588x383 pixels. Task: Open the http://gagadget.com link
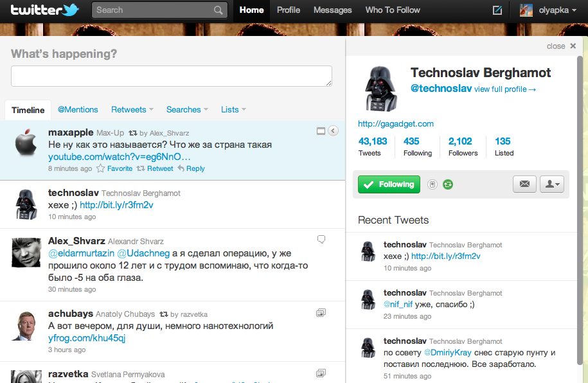click(396, 124)
